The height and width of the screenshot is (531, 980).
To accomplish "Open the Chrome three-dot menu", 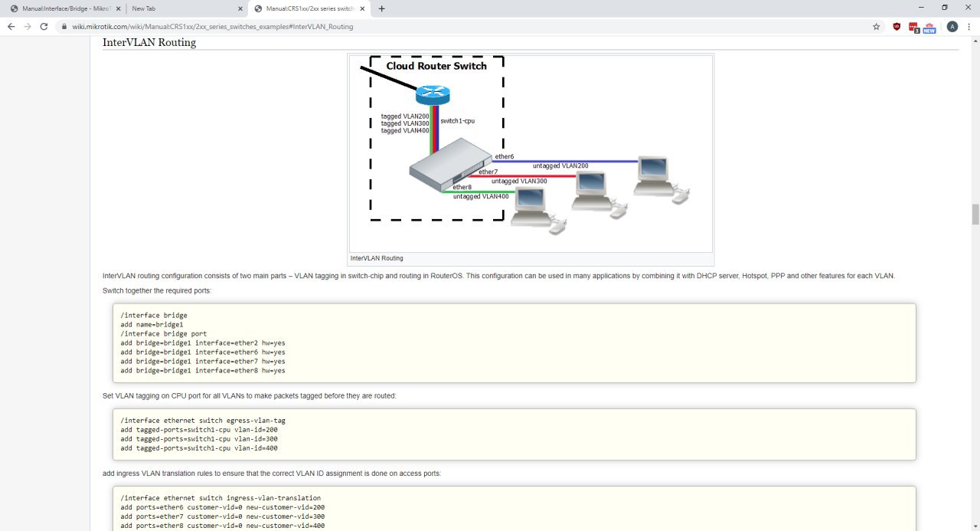I will point(969,26).
